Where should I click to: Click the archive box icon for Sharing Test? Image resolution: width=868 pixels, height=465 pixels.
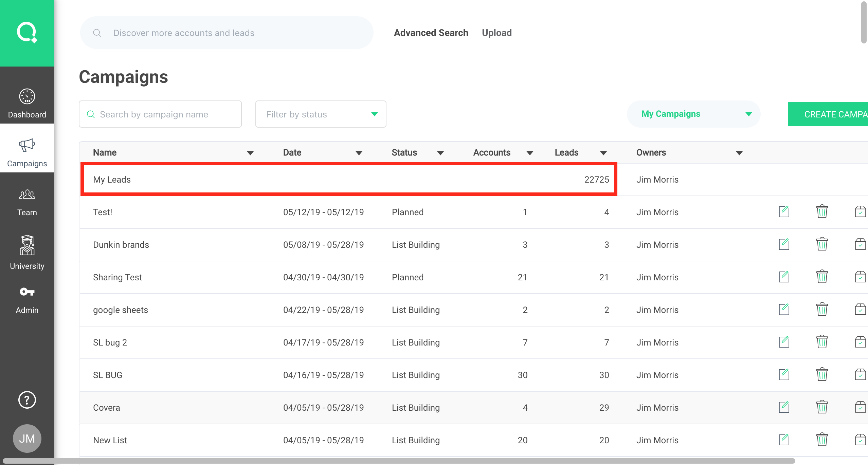pos(860,277)
